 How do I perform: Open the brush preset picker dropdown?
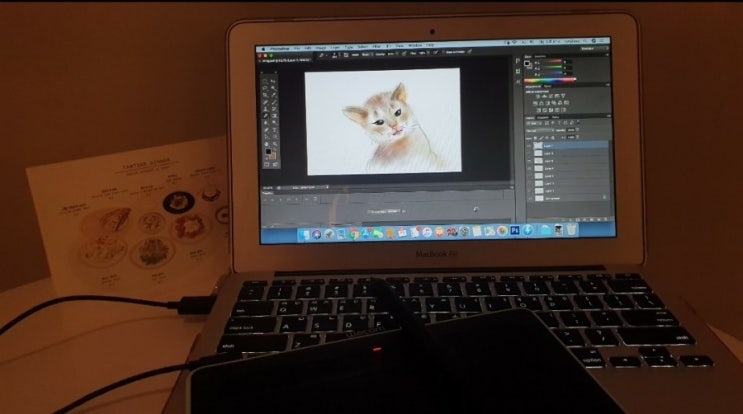[335, 55]
